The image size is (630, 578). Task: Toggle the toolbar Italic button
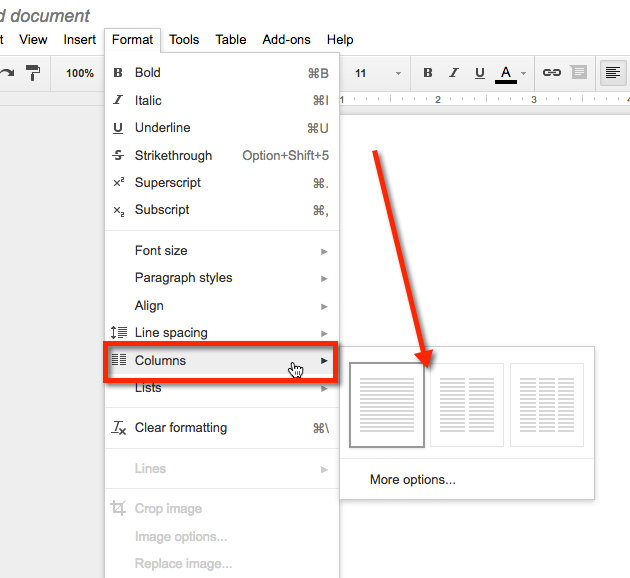(454, 73)
